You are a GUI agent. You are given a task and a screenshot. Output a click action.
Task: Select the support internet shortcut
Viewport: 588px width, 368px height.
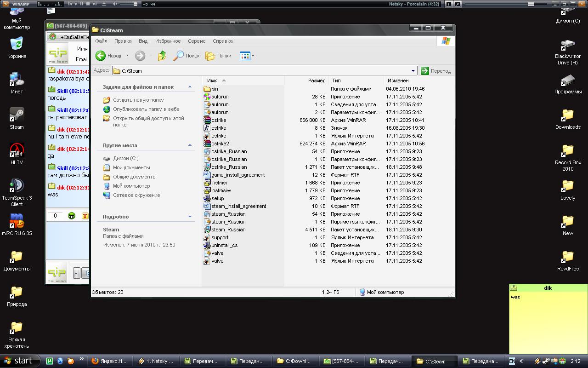(216, 237)
